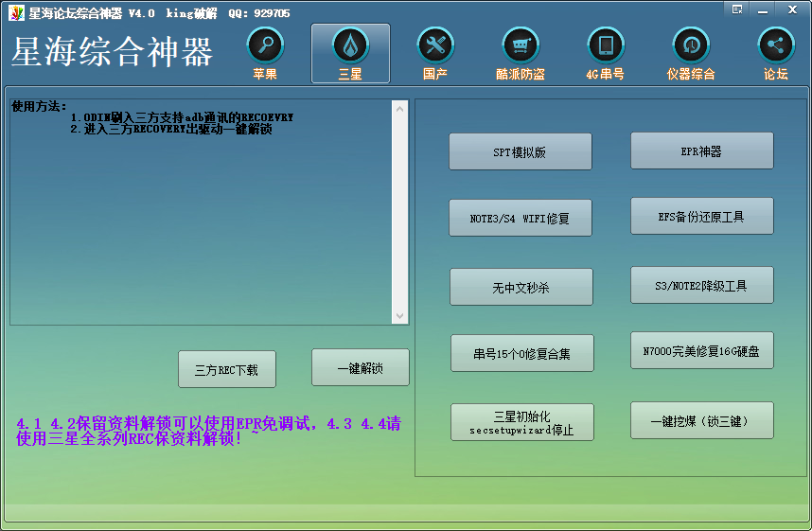Close the 星海论坛综合神器 window

point(792,9)
